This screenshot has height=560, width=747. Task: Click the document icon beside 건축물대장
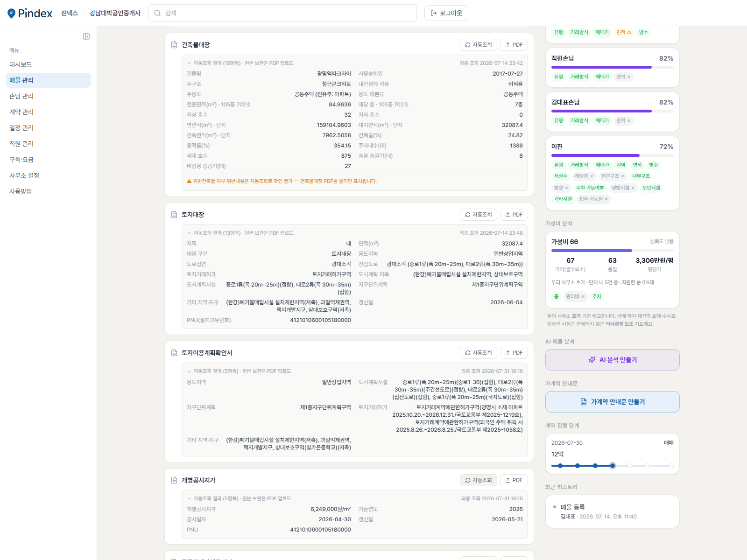[174, 45]
